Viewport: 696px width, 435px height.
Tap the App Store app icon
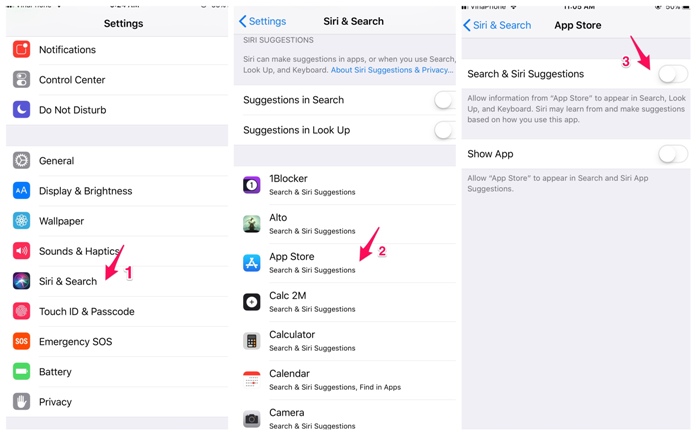coord(252,263)
